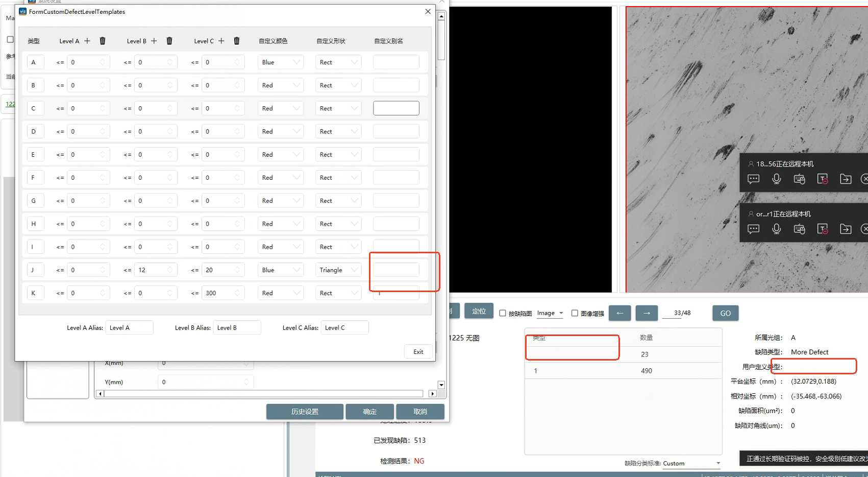Screen dimensions: 868x477
Task: Delete Level B using its trash icon
Action: point(169,41)
